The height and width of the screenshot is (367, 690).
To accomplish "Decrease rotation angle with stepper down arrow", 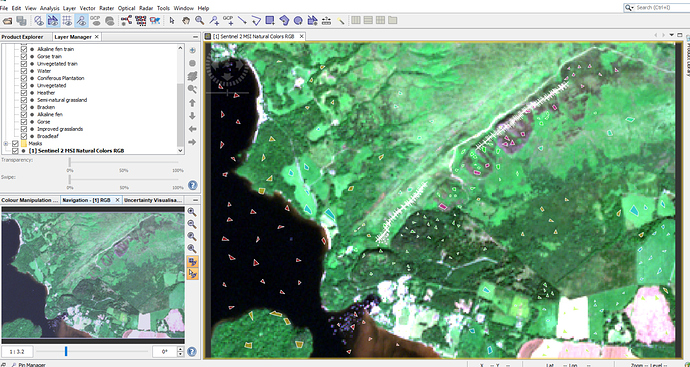I will pyautogui.click(x=180, y=354).
